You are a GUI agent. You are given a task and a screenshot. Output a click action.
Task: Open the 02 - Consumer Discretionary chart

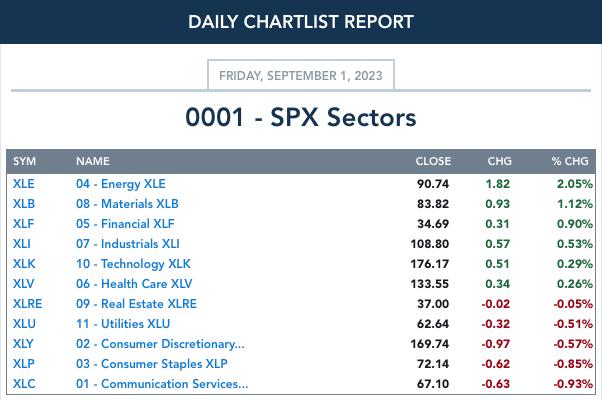160,344
